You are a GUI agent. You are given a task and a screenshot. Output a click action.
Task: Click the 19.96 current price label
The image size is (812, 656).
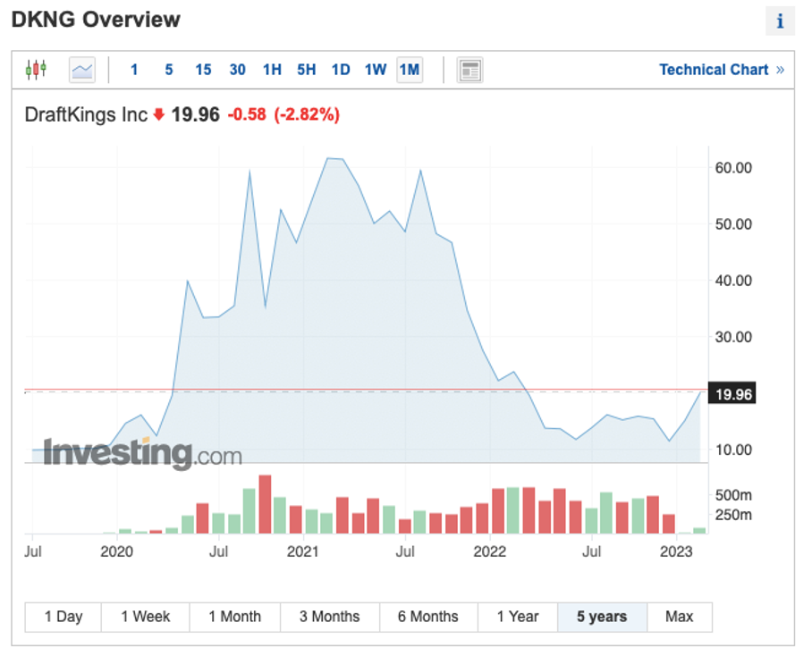pyautogui.click(x=731, y=394)
